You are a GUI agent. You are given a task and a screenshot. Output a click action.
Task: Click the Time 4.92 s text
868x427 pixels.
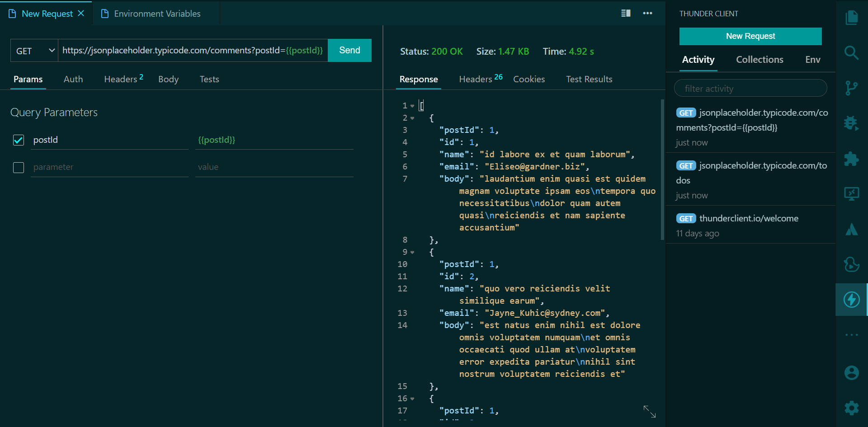pyautogui.click(x=568, y=52)
